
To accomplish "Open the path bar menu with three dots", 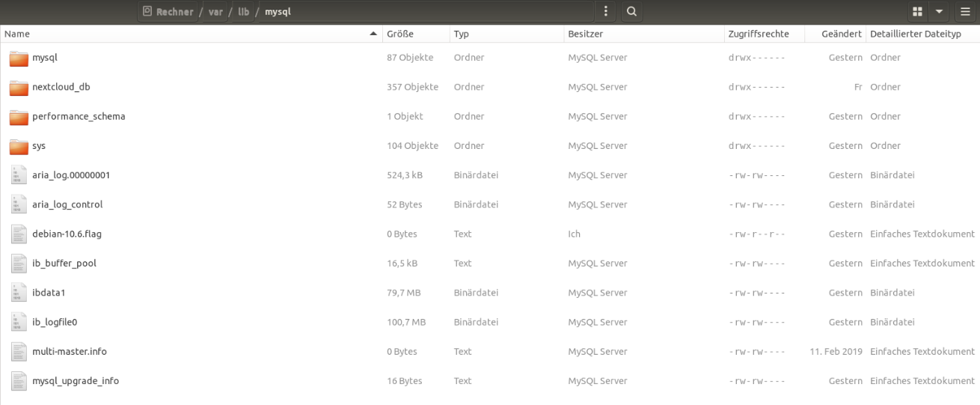I will tap(605, 11).
